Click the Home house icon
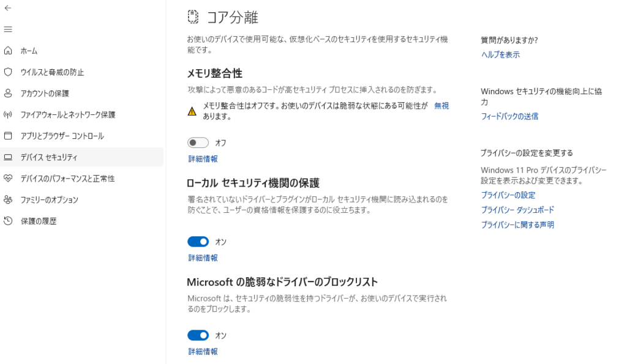The height and width of the screenshot is (364, 627). [8, 51]
